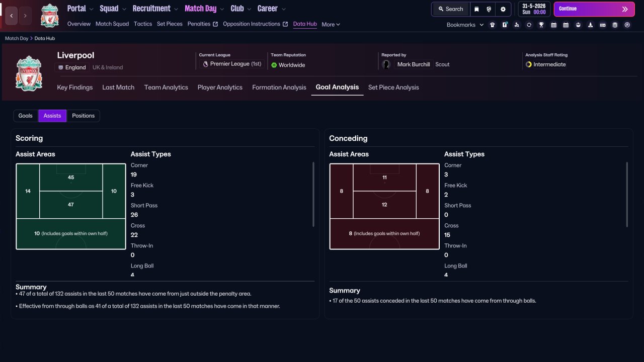Click the training cone bookmark icon

coord(590,25)
